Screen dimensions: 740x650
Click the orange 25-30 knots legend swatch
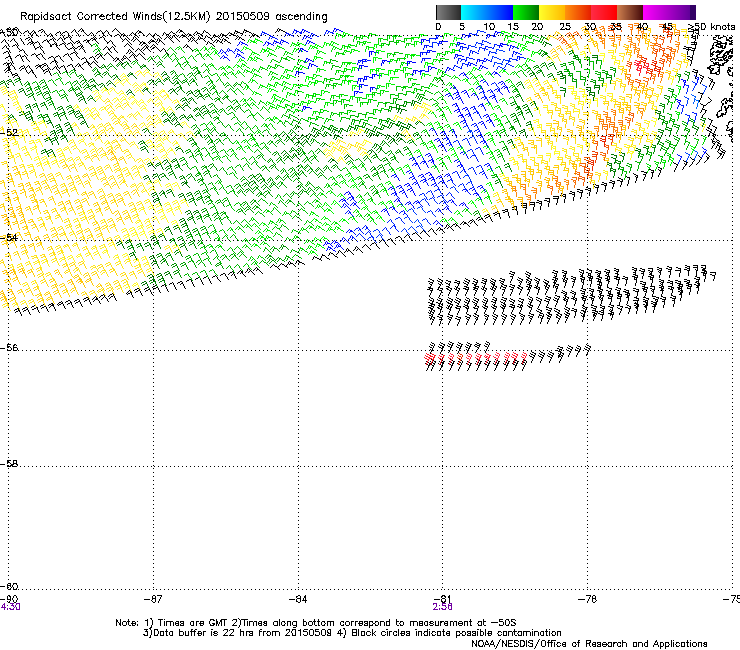click(578, 12)
